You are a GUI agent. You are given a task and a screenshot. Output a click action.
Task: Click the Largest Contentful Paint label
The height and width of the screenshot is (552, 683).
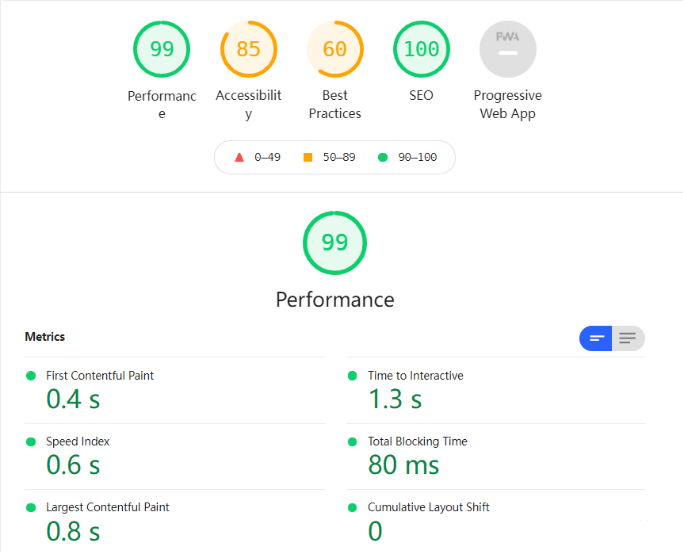(108, 507)
